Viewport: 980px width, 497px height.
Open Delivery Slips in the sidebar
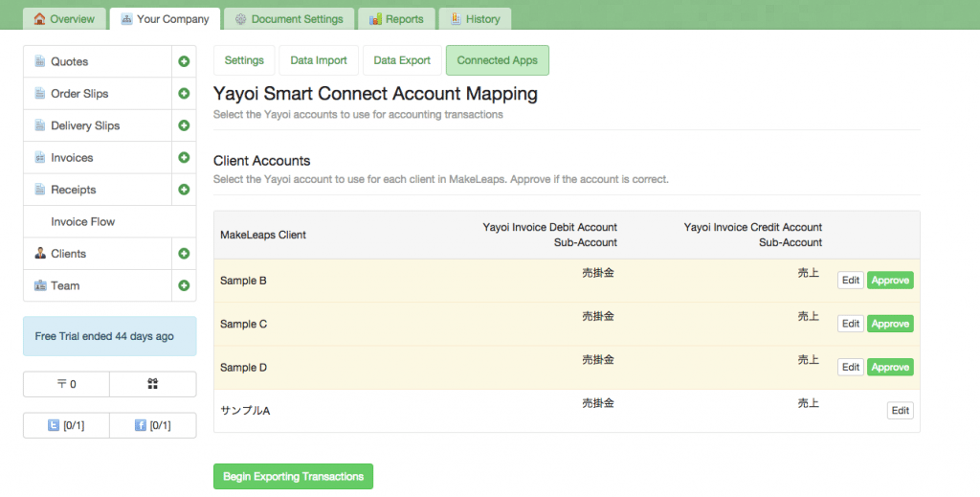tap(98, 125)
